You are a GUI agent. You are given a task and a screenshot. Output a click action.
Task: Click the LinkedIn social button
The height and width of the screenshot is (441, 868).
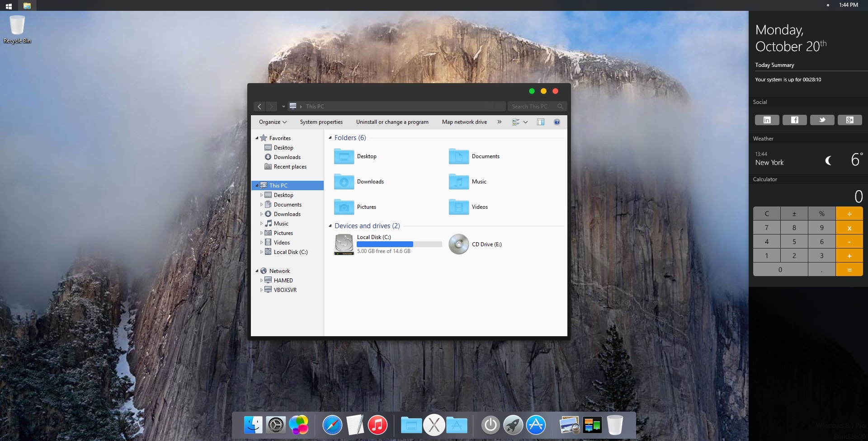767,120
